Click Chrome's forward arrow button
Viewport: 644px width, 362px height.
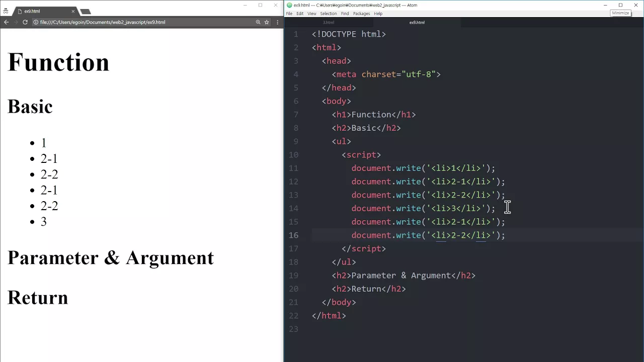pos(16,22)
